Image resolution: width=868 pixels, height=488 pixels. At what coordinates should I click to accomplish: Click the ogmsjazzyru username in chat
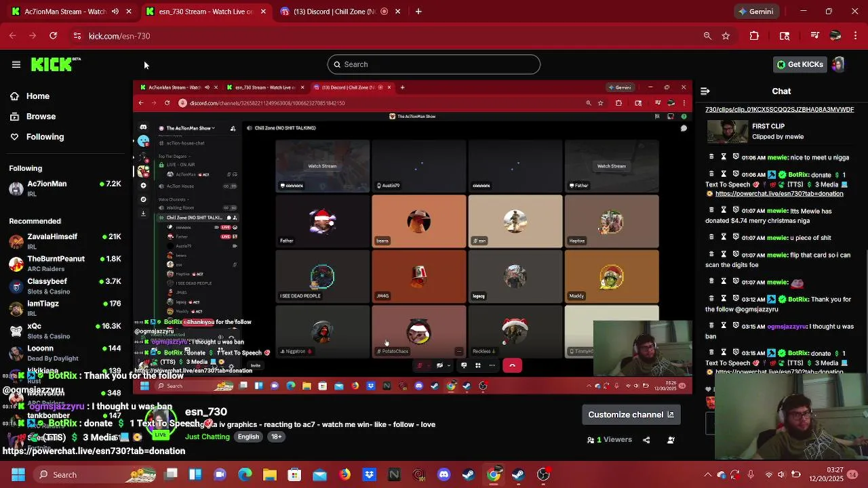tap(786, 327)
